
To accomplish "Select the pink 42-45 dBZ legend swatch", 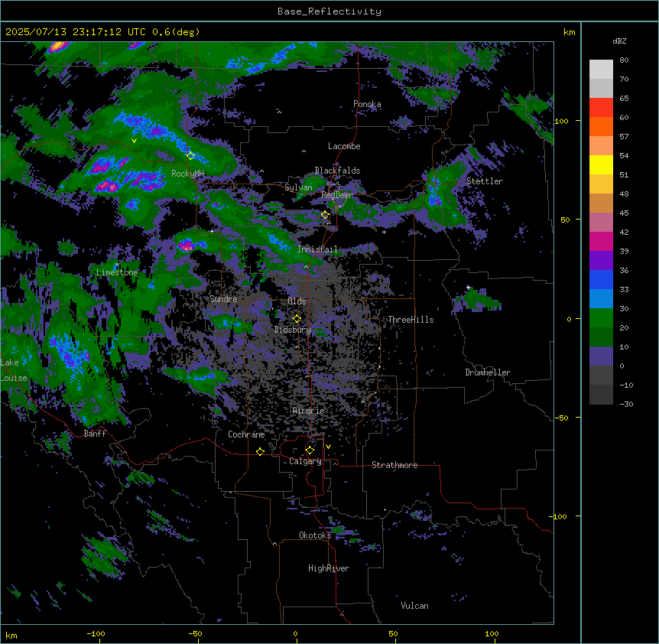I will [601, 223].
